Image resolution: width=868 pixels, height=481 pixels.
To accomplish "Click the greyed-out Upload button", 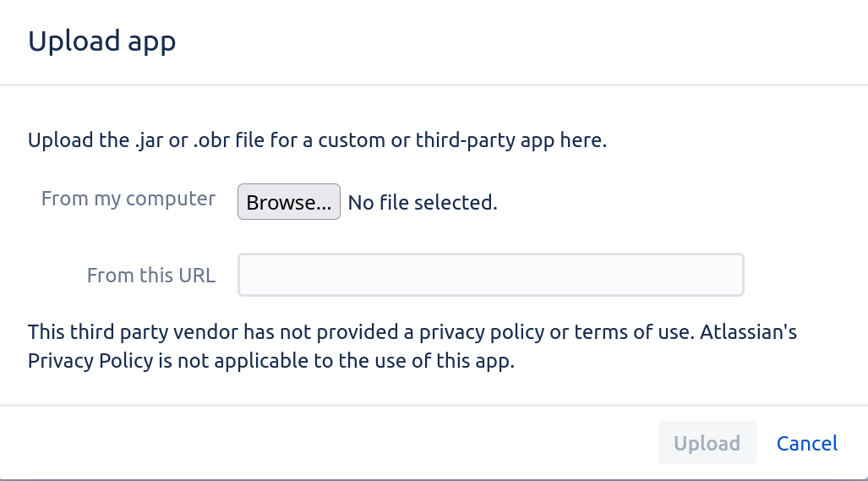I will (707, 443).
